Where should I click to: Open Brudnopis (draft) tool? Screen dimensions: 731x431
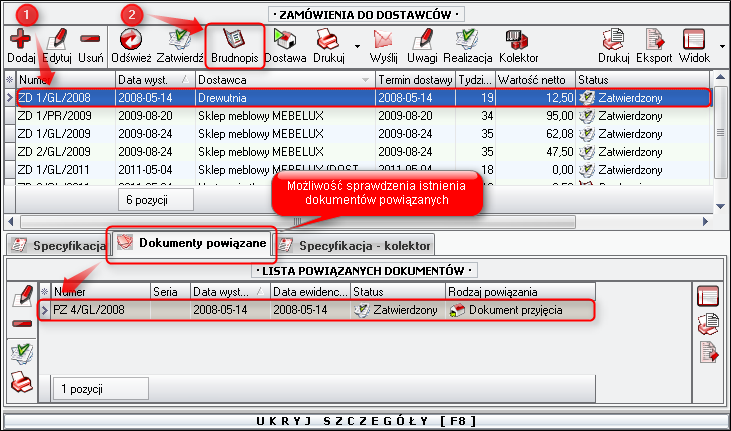tap(235, 42)
